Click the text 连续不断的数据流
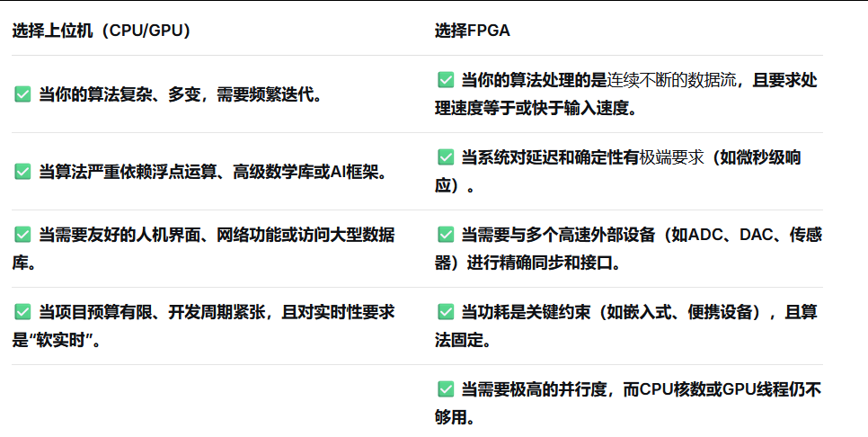868x437 pixels. (671, 80)
